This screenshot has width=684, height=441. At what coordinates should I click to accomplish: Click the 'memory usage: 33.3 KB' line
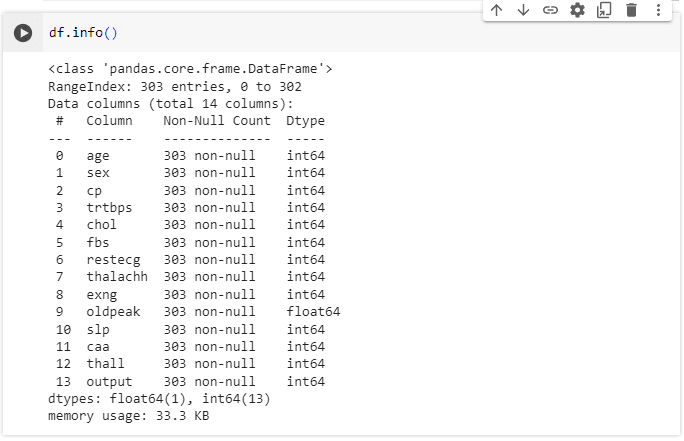129,416
